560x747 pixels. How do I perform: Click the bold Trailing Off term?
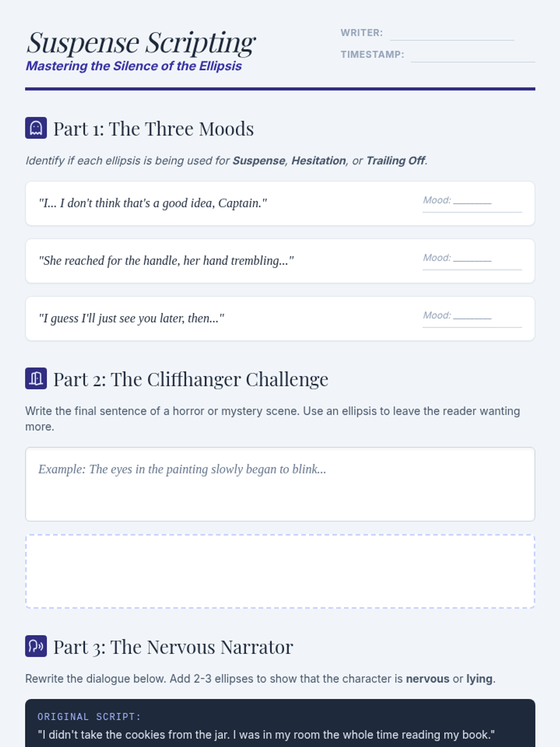pos(395,161)
